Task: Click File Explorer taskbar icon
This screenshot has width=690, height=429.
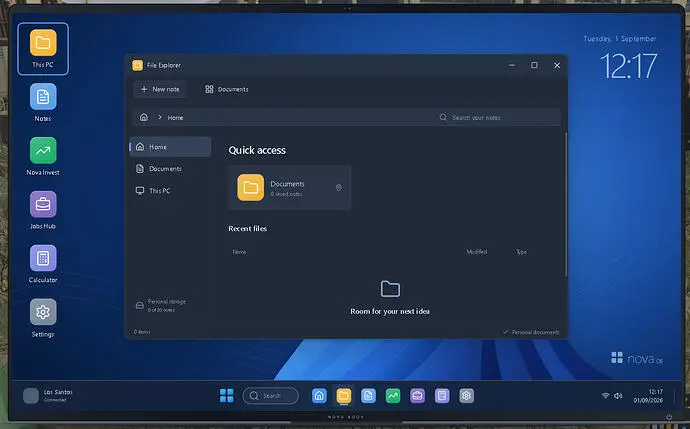Action: [344, 396]
